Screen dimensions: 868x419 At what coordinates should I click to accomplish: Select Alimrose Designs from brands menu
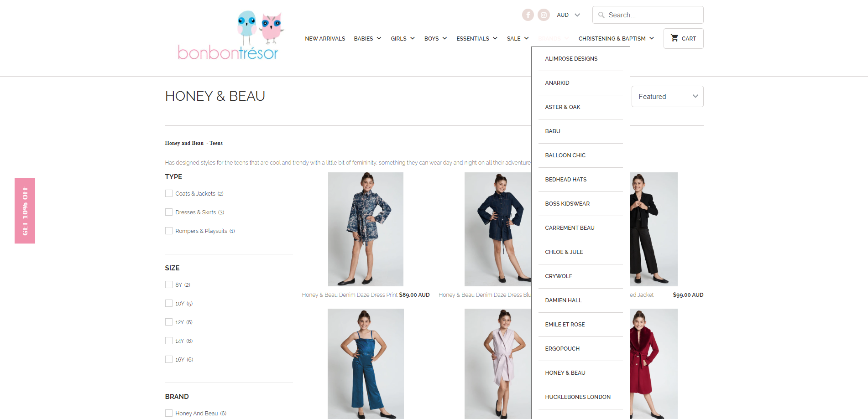point(571,59)
